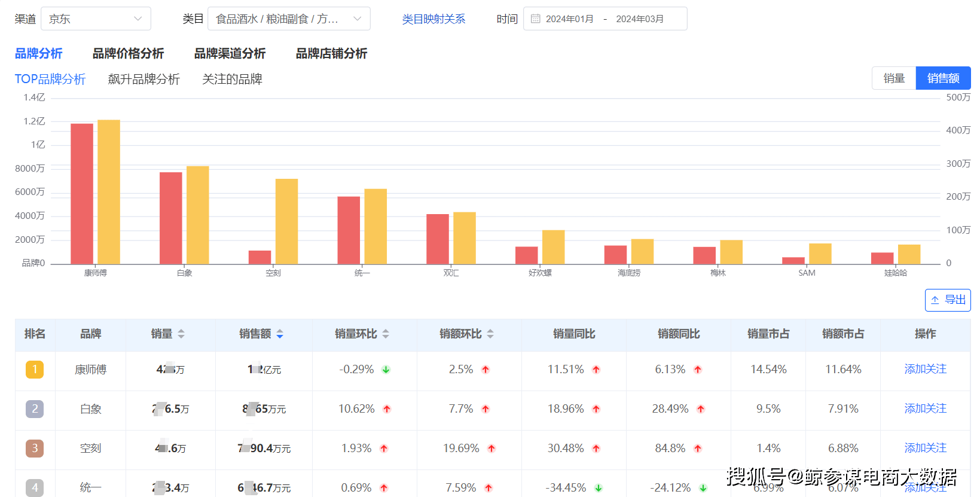The width and height of the screenshot is (980, 497).
Task: Click the 6.88% 销额市占 cell
Action: tap(843, 449)
